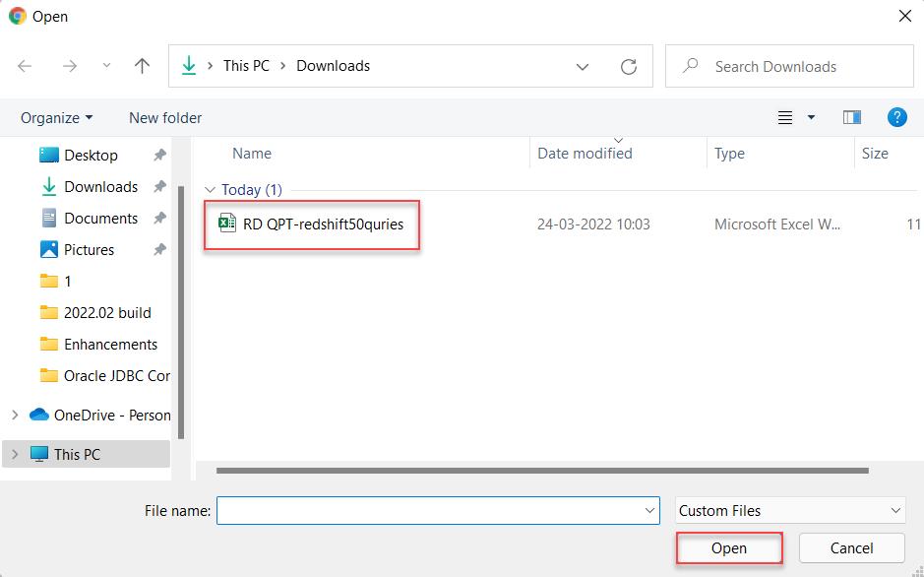Toggle the preview pane icon
924x577 pixels.
coord(851,118)
